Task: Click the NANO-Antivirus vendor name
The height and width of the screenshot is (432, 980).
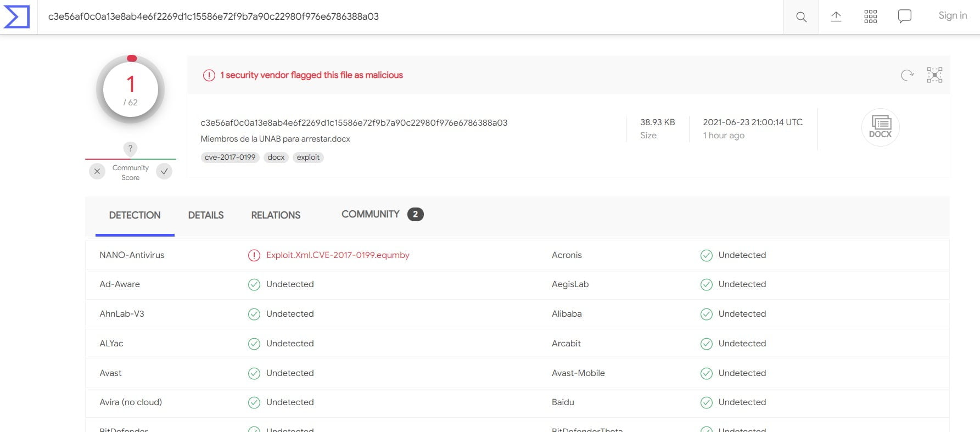Action: (132, 255)
